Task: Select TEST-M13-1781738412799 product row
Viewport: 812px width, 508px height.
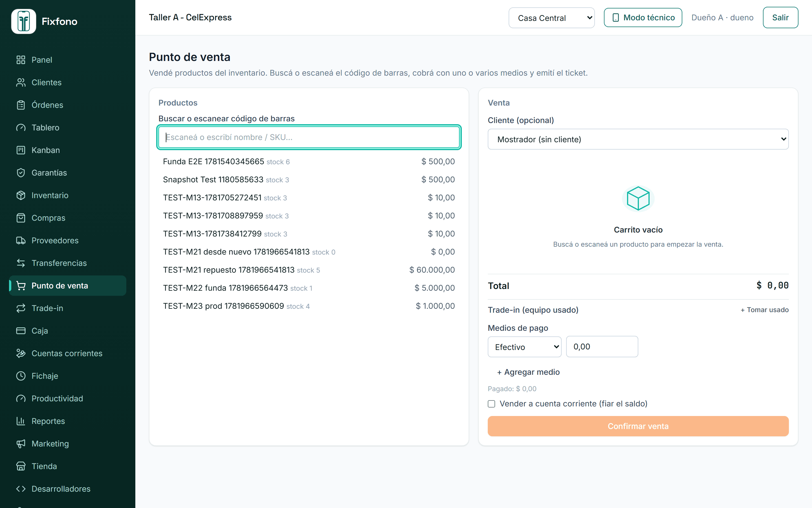Action: coord(309,234)
